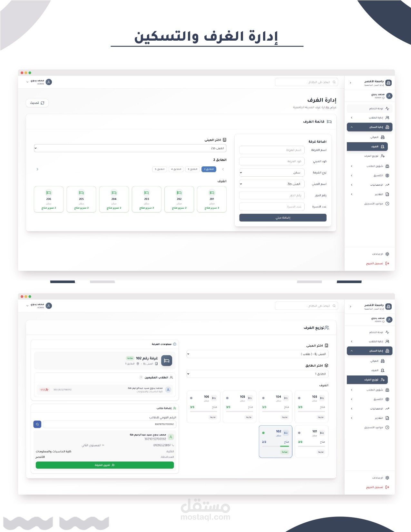The width and height of the screenshot is (411, 532).
Task: Switch to الطابق 3 floor tab
Action: pyautogui.click(x=192, y=169)
